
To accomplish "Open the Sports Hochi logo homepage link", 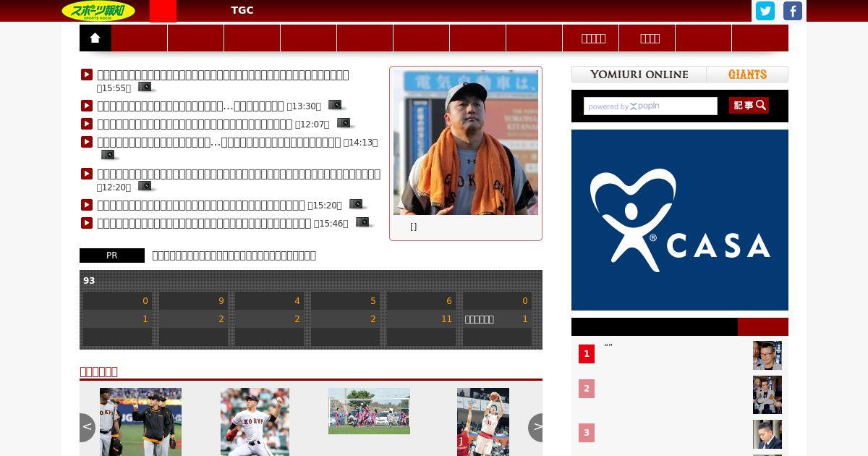I will (x=98, y=11).
